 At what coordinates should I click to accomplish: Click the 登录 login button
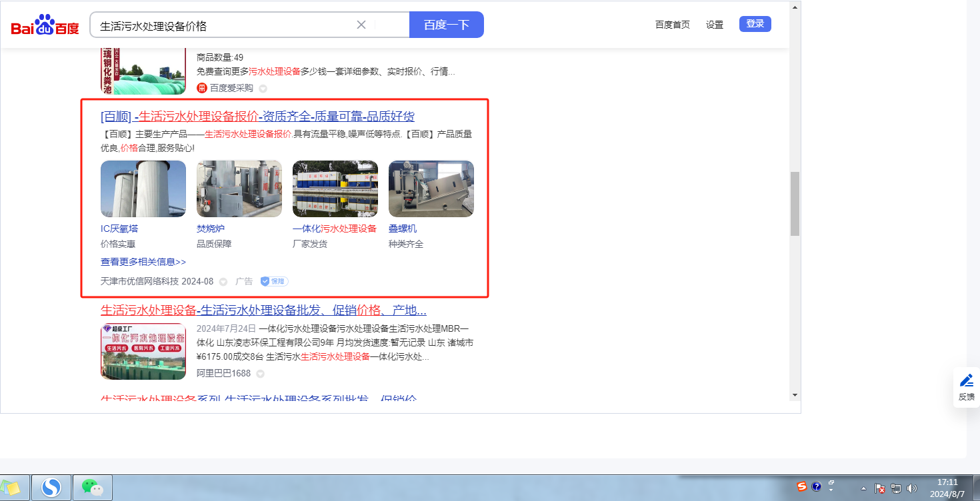click(755, 24)
